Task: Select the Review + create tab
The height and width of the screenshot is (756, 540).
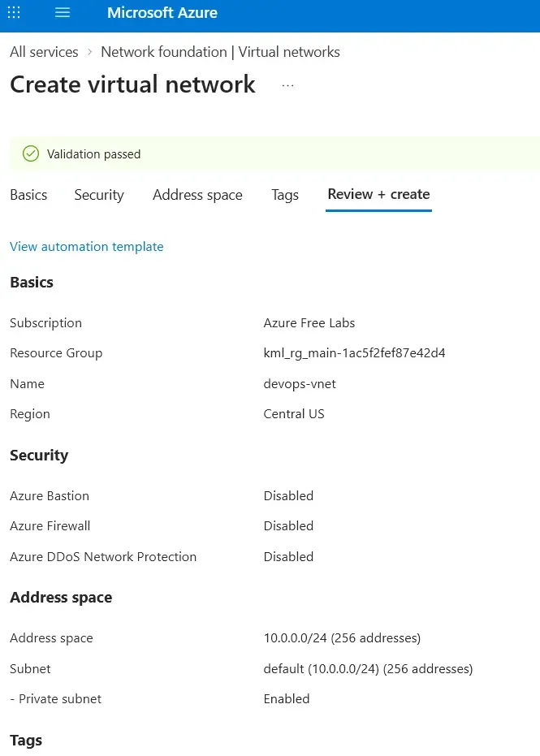Action: 379,194
